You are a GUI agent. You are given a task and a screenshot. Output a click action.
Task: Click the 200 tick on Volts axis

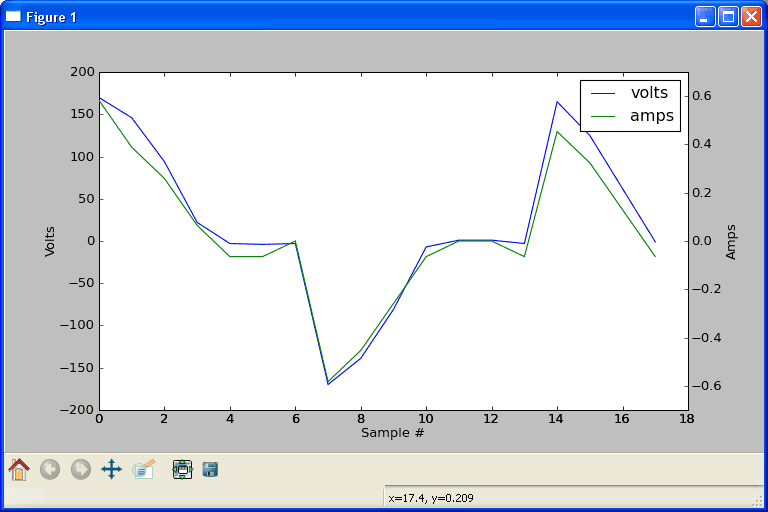82,72
